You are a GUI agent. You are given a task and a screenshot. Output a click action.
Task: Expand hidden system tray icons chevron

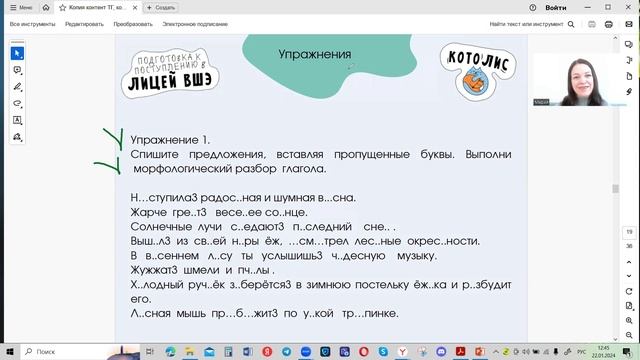coord(496,351)
